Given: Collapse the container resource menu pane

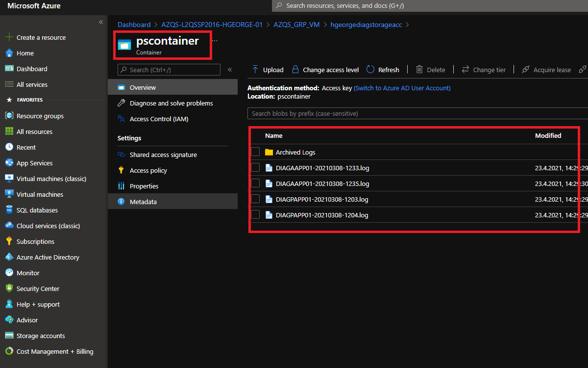Looking at the screenshot, I should [230, 70].
